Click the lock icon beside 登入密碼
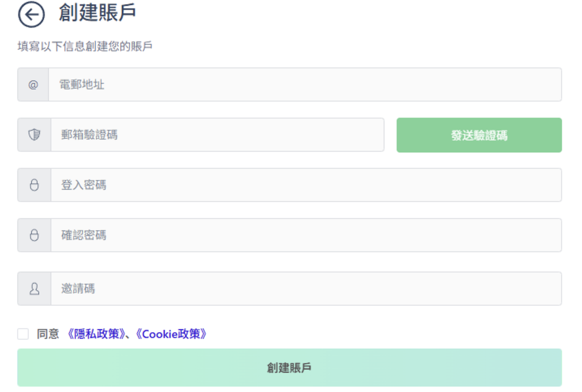 point(35,185)
